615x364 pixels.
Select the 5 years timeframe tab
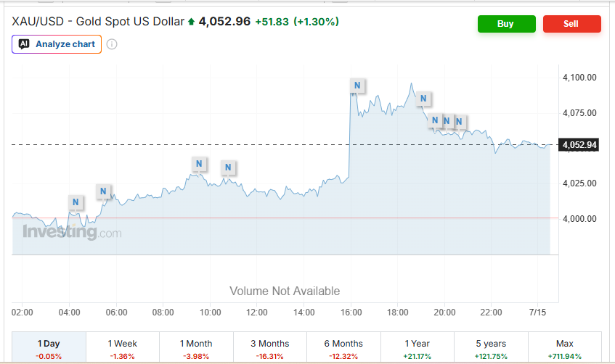pos(491,347)
